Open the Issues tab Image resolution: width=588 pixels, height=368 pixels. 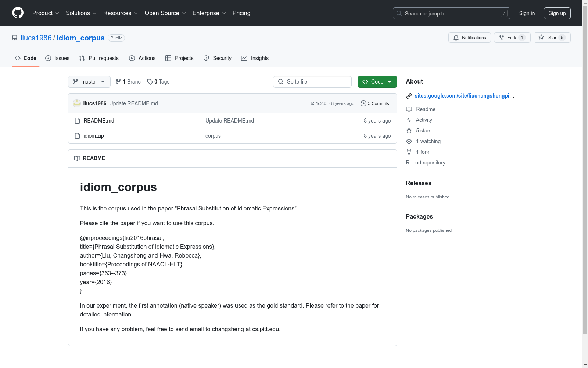(57, 58)
